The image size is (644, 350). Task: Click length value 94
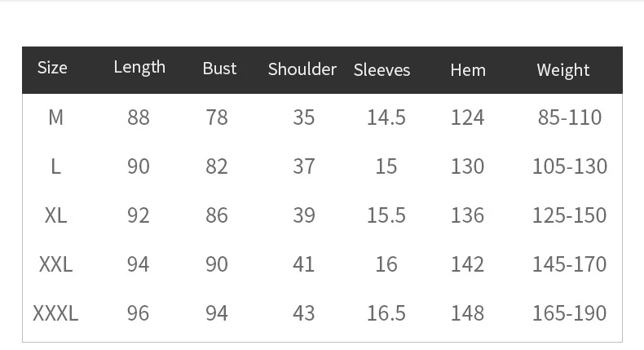pos(139,264)
